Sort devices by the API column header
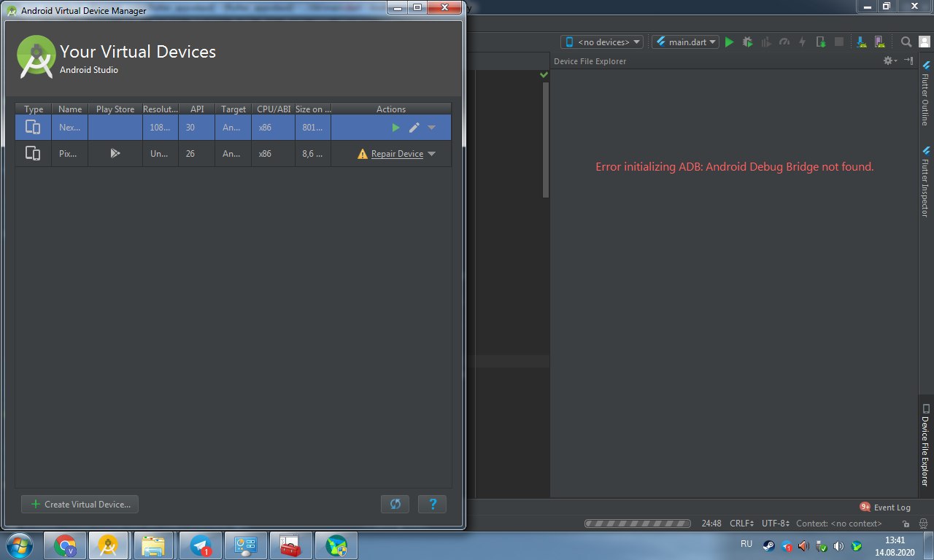This screenshot has height=560, width=934. point(197,109)
